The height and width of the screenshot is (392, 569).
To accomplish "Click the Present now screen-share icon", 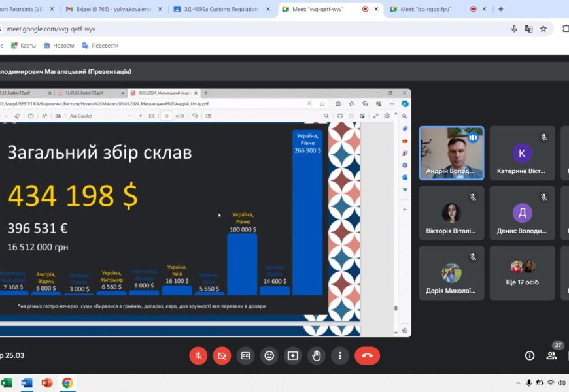I will [292, 355].
